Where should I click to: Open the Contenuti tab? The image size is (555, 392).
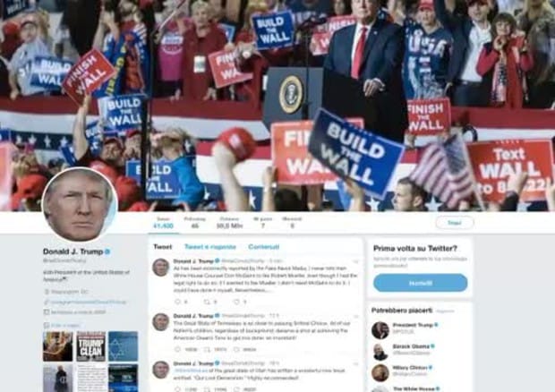264,247
